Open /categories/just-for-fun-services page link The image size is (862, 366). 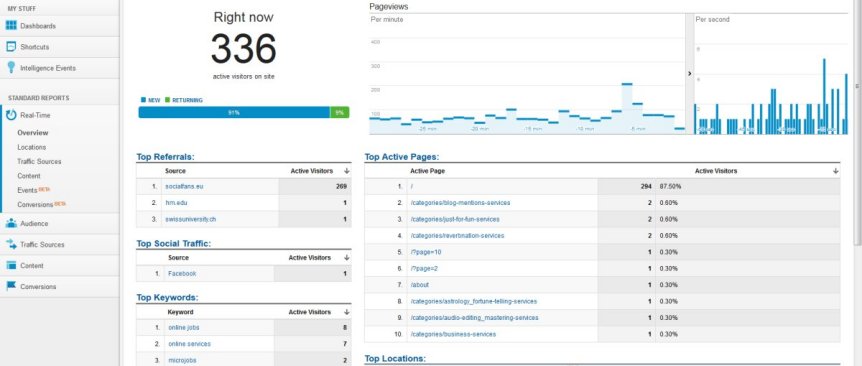coord(455,219)
